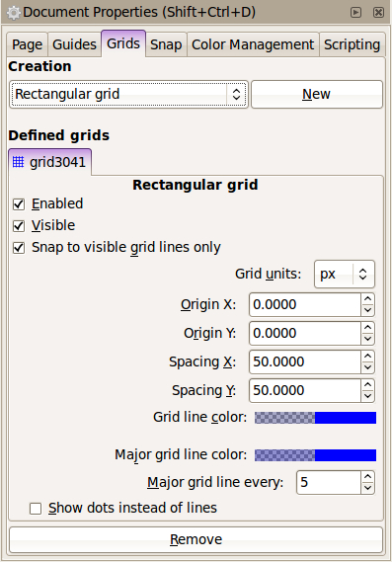This screenshot has width=392, height=562.
Task: Increase Major grid line every value
Action: pos(367,477)
